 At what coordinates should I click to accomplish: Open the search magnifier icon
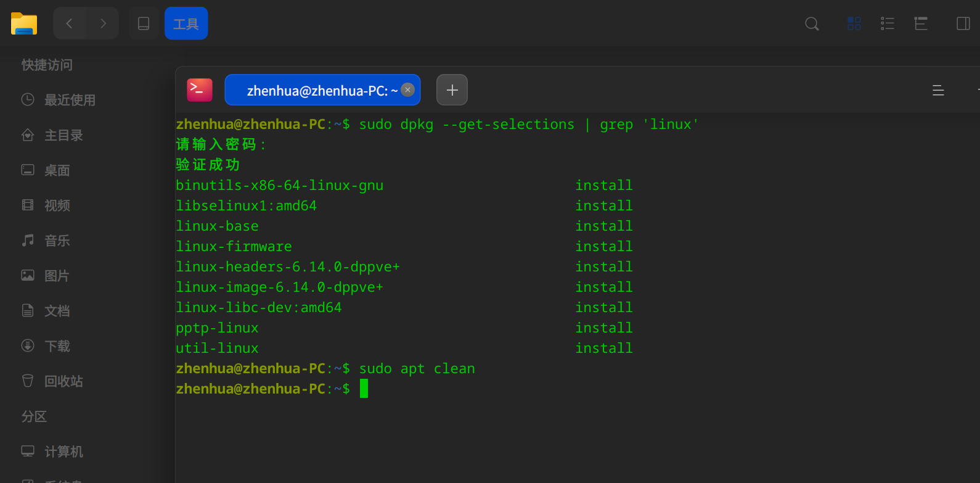[812, 24]
